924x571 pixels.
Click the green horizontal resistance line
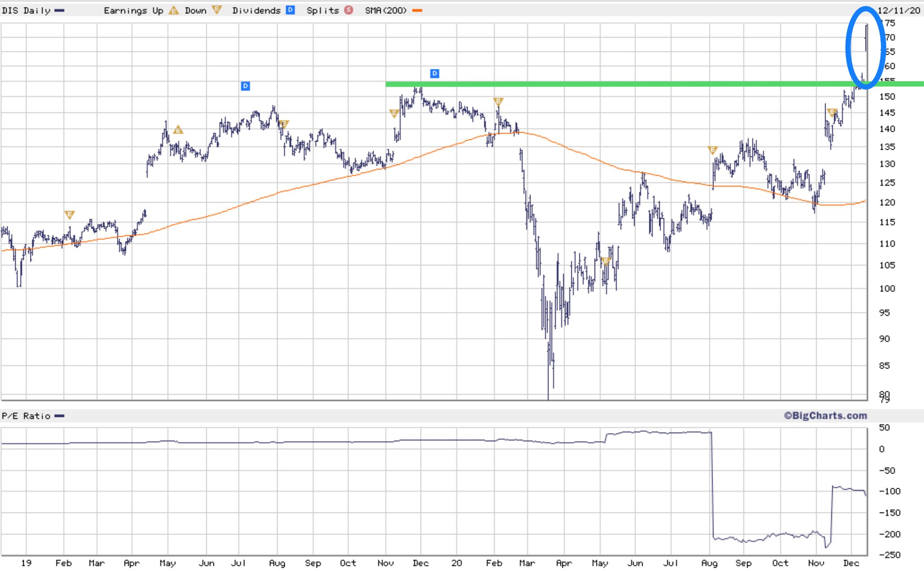618,84
